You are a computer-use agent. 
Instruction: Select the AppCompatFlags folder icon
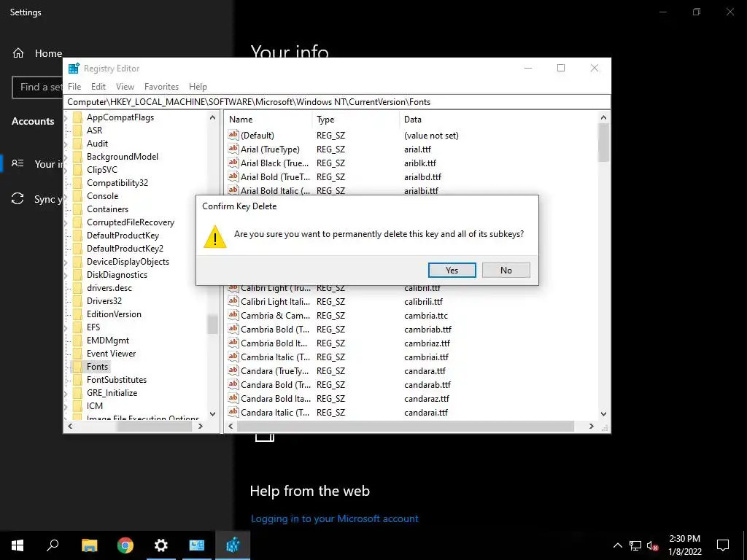[77, 117]
